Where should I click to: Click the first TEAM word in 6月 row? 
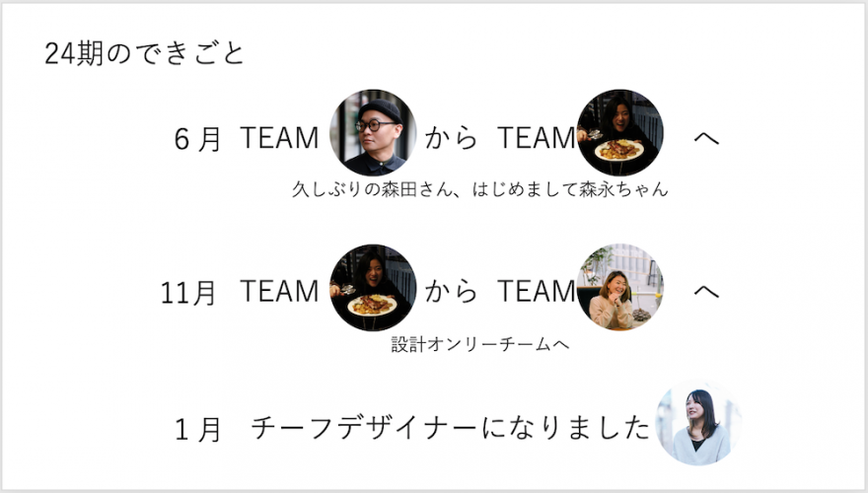coord(279,138)
